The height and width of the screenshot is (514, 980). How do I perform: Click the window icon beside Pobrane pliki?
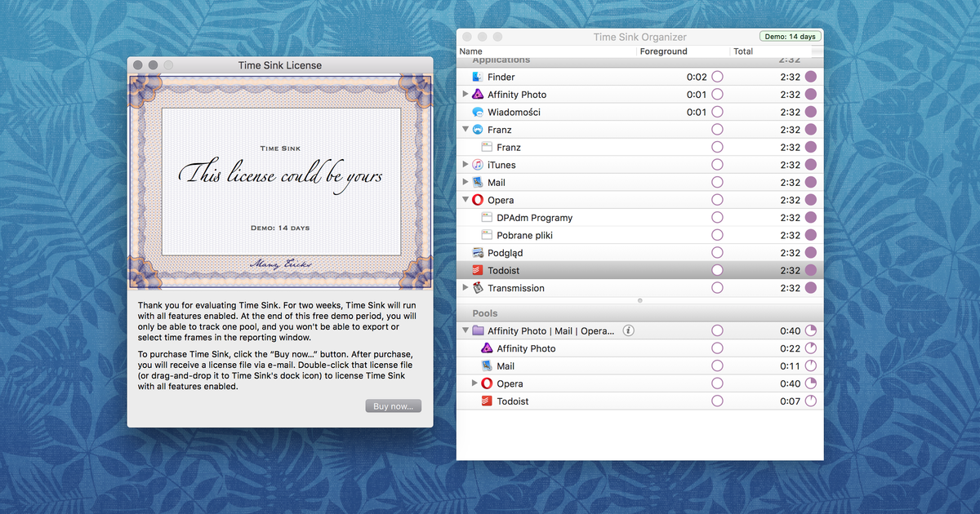pos(487,235)
